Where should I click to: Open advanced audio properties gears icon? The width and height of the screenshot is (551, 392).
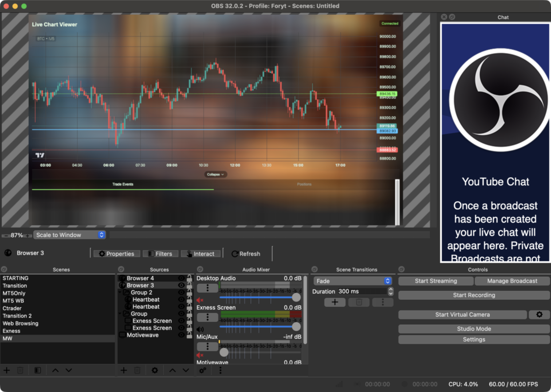(x=203, y=370)
